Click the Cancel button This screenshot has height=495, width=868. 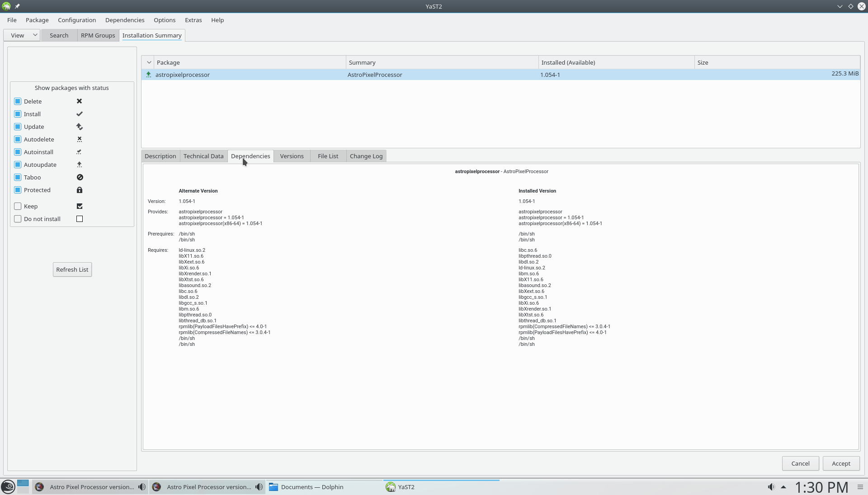[x=801, y=463]
